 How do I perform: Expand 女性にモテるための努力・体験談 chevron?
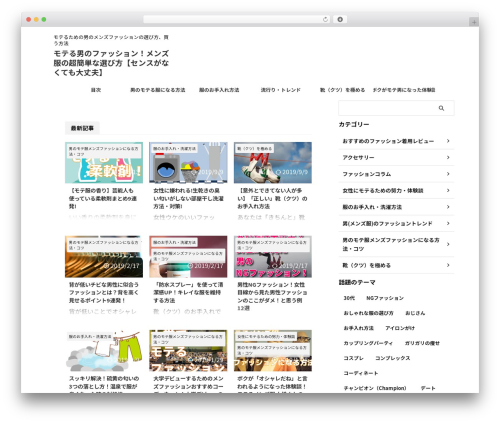click(448, 190)
